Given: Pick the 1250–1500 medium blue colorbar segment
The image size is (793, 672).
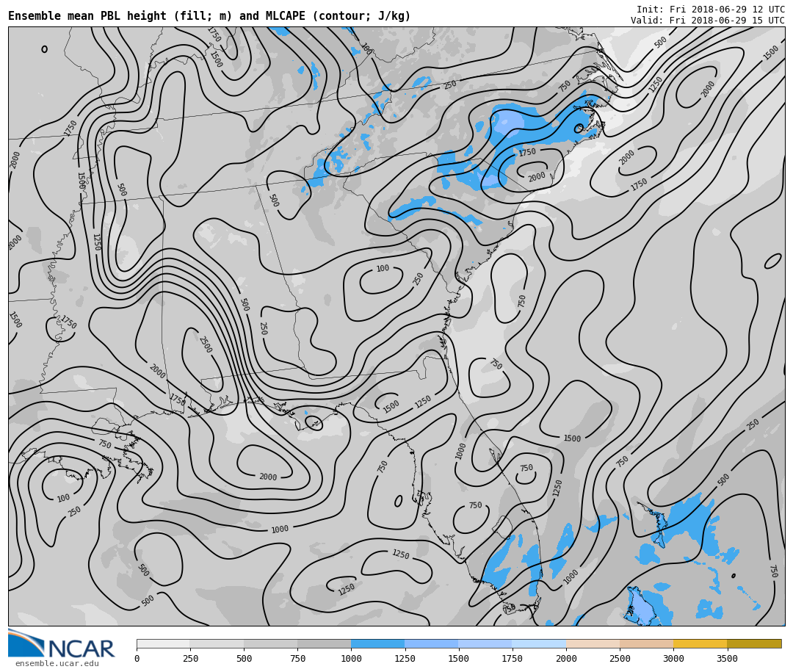Looking at the screenshot, I should [432, 643].
